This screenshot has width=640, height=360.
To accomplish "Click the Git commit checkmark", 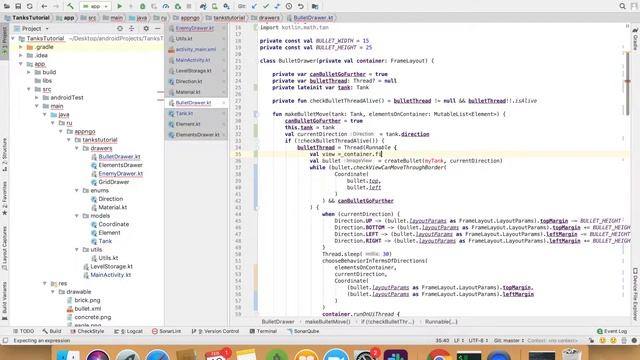I will click(266, 6).
